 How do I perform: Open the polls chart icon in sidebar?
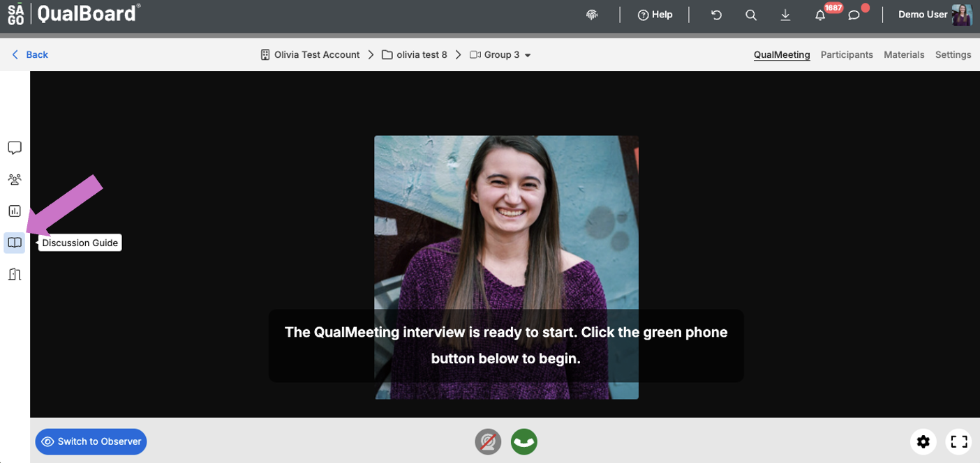pyautogui.click(x=15, y=211)
